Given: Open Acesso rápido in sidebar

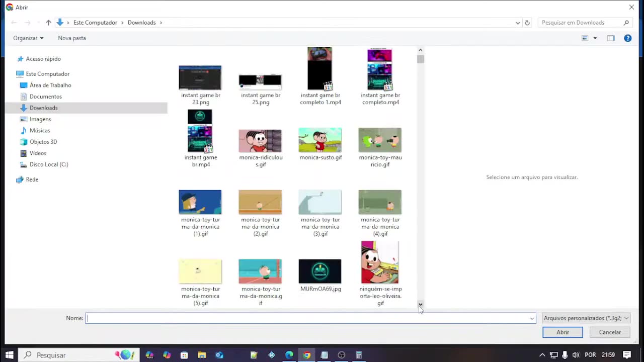Looking at the screenshot, I should pos(43,59).
